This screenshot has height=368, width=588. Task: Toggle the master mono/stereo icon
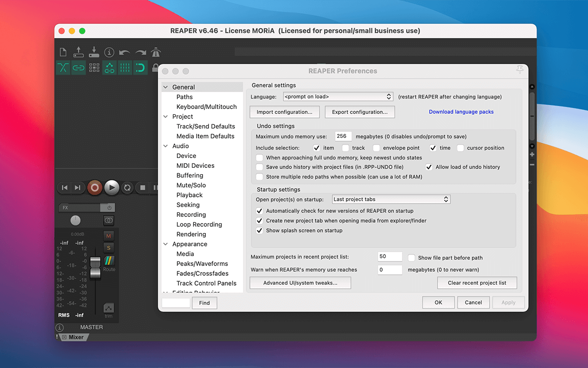[109, 221]
